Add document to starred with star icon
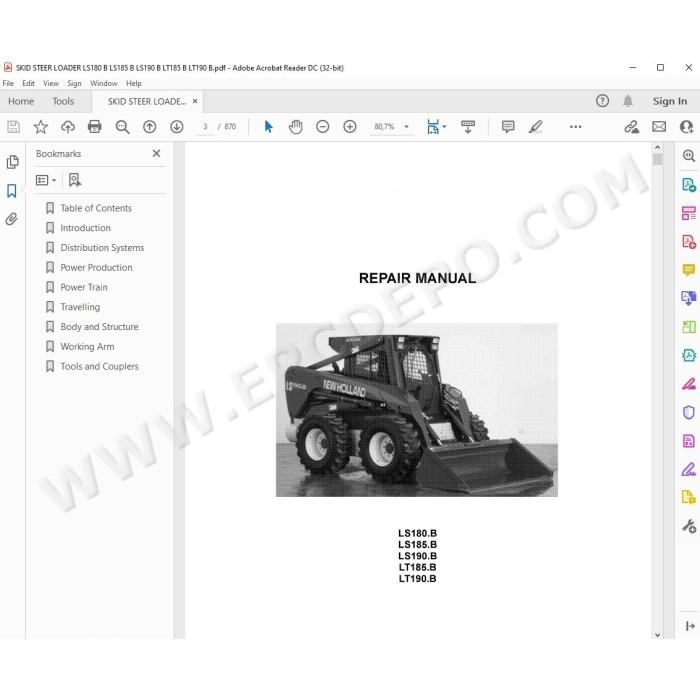This screenshot has height=700, width=700. coord(41,127)
